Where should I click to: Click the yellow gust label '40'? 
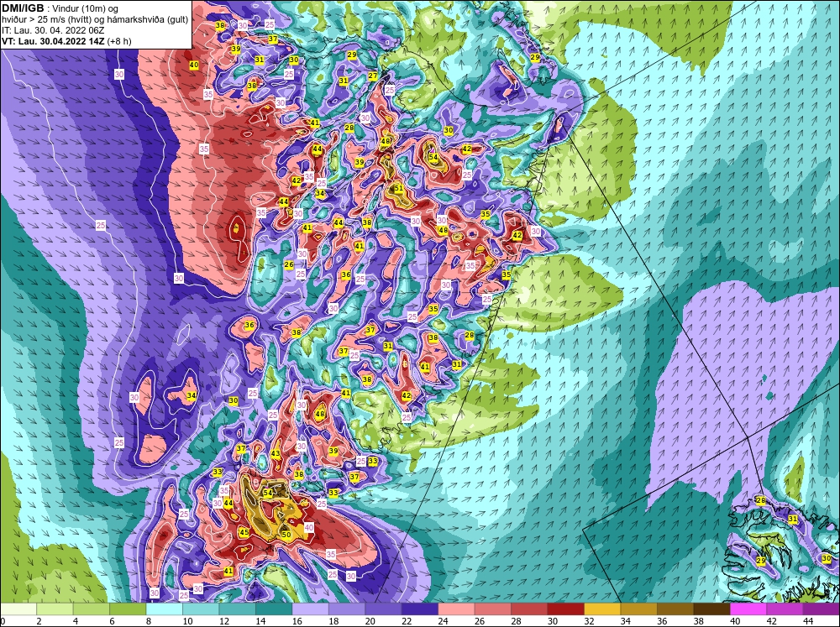click(x=194, y=65)
